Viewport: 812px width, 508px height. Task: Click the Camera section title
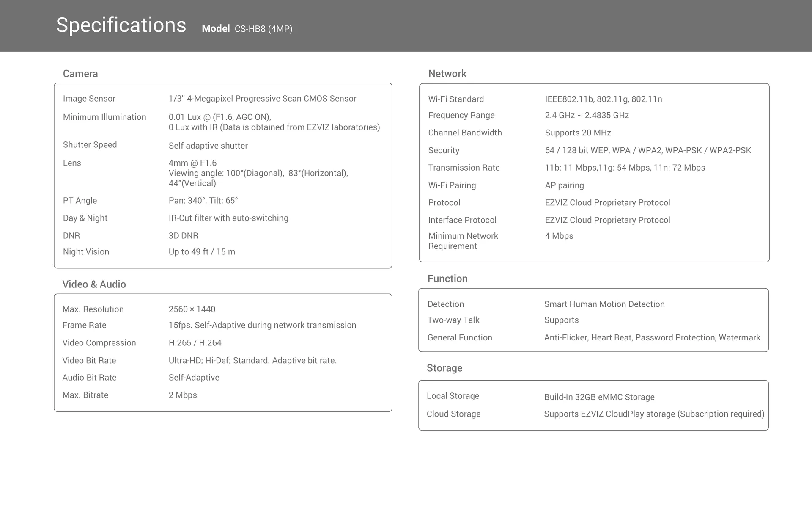80,74
